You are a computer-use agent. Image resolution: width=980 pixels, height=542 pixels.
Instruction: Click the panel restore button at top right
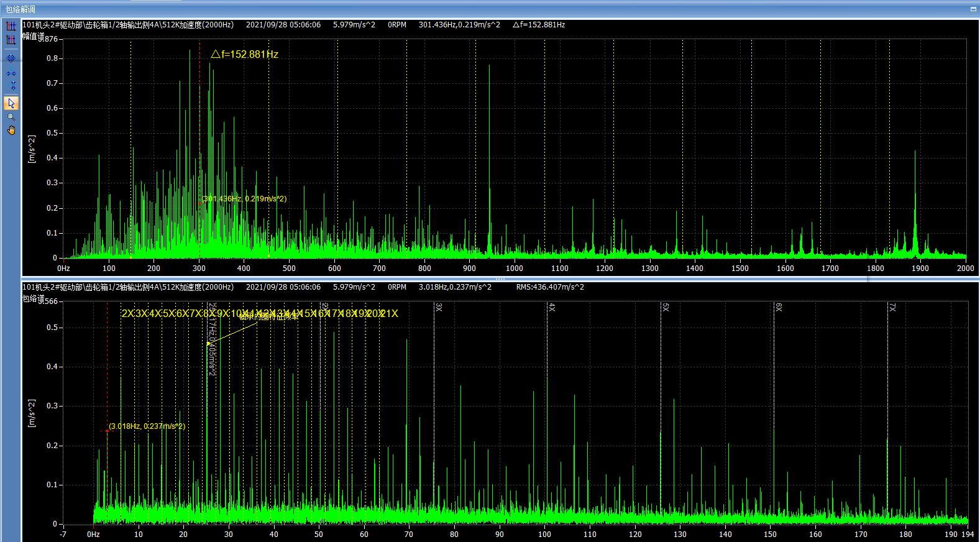pos(973,9)
